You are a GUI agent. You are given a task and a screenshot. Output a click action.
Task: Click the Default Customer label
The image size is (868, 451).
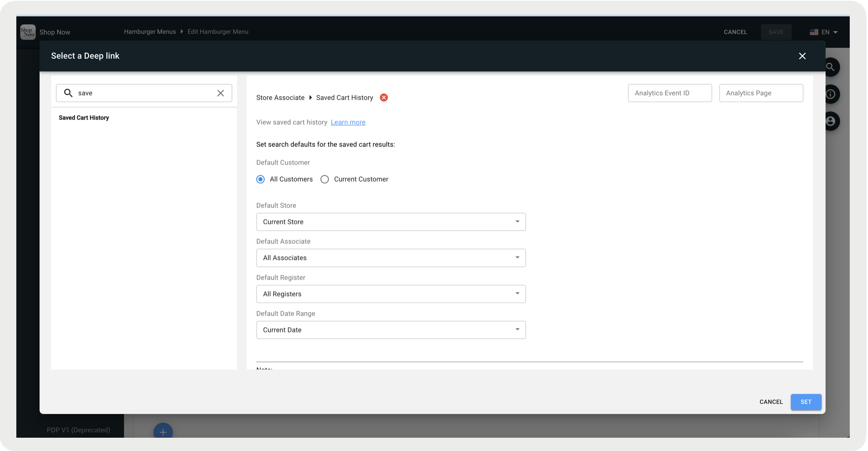click(283, 162)
